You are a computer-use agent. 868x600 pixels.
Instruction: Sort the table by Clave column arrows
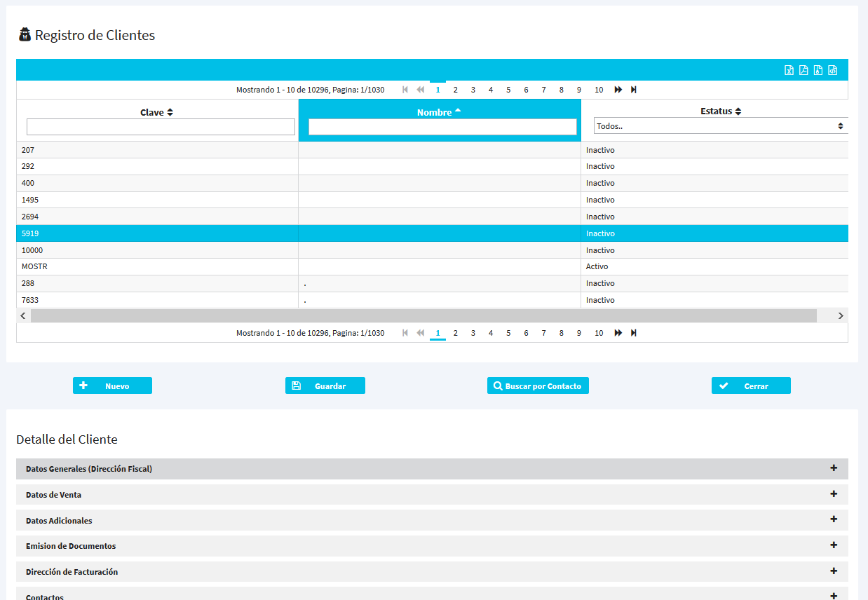pyautogui.click(x=170, y=112)
